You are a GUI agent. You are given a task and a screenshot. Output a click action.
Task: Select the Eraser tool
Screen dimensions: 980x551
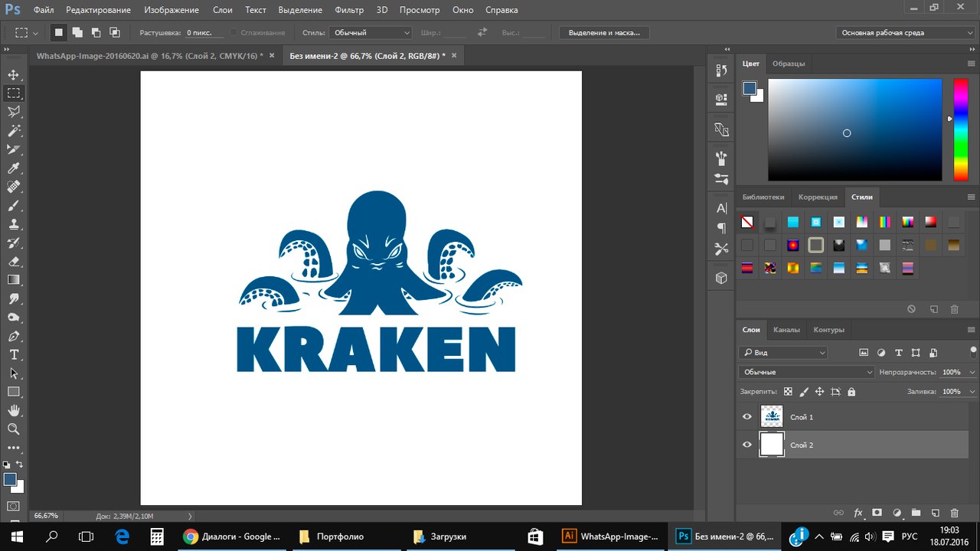pos(14,262)
